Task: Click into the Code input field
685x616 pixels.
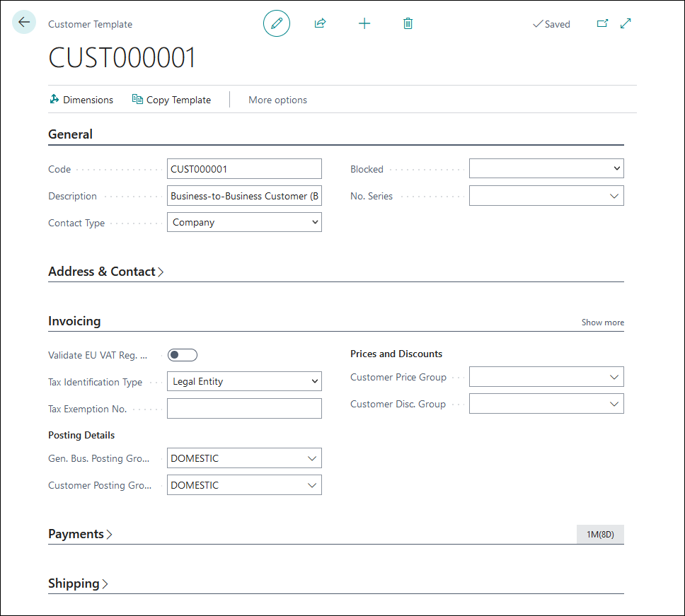Action: click(244, 169)
